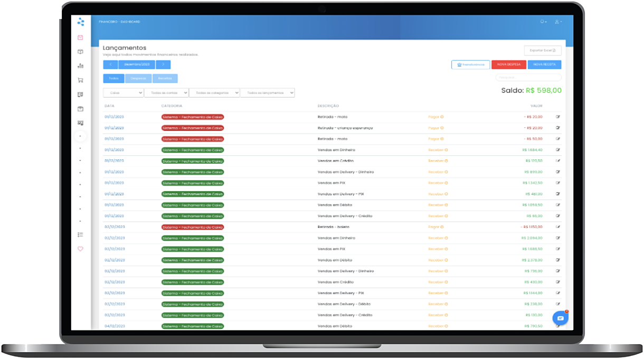Viewport: 644px width, 359px height.
Task: Open the 'Caixa' account dropdown
Action: click(124, 93)
